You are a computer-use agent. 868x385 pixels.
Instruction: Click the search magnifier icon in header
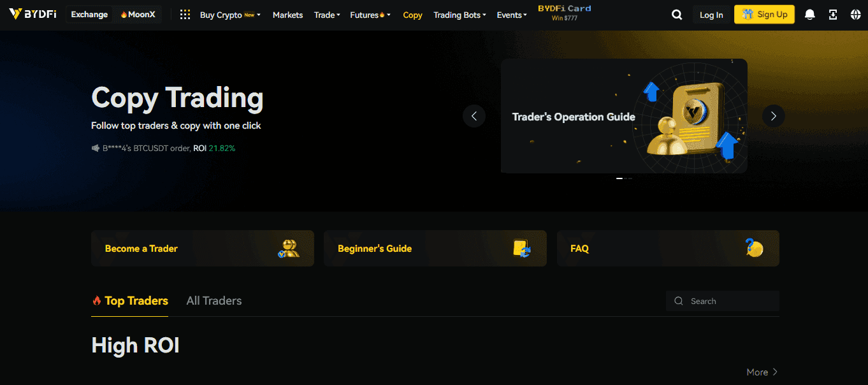point(677,15)
